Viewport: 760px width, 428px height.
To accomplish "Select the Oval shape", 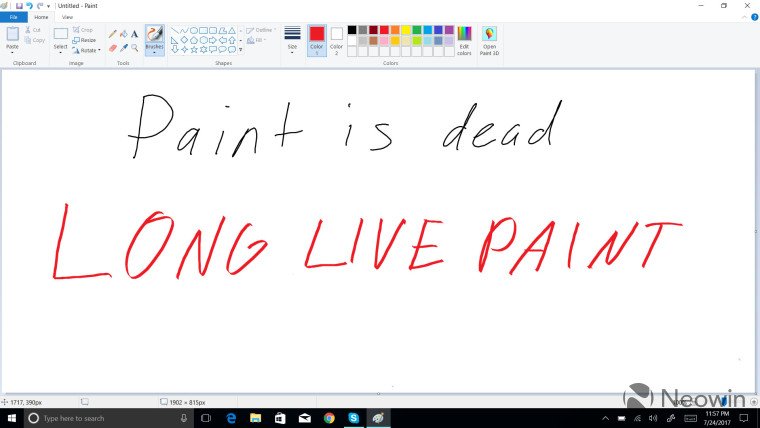I will point(193,31).
